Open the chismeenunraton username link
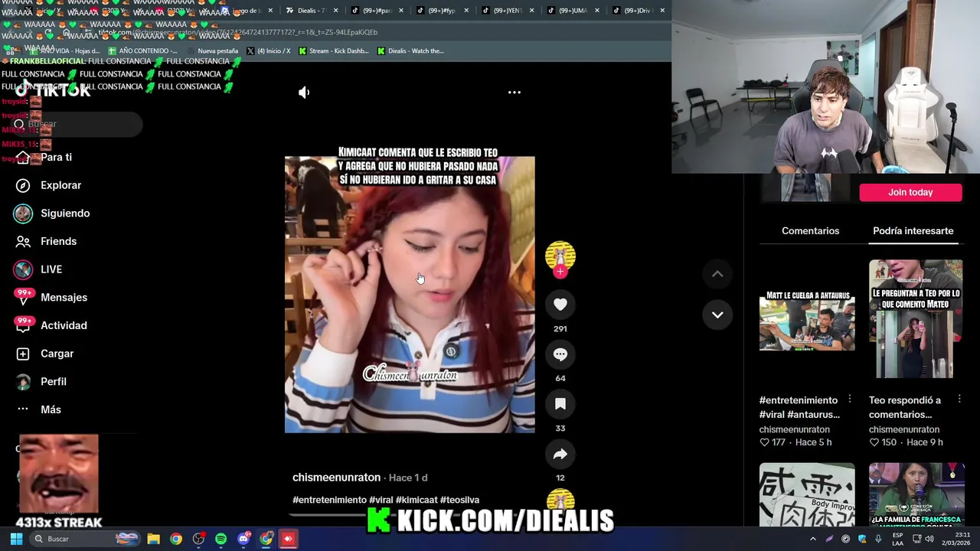980x551 pixels. coord(336,478)
